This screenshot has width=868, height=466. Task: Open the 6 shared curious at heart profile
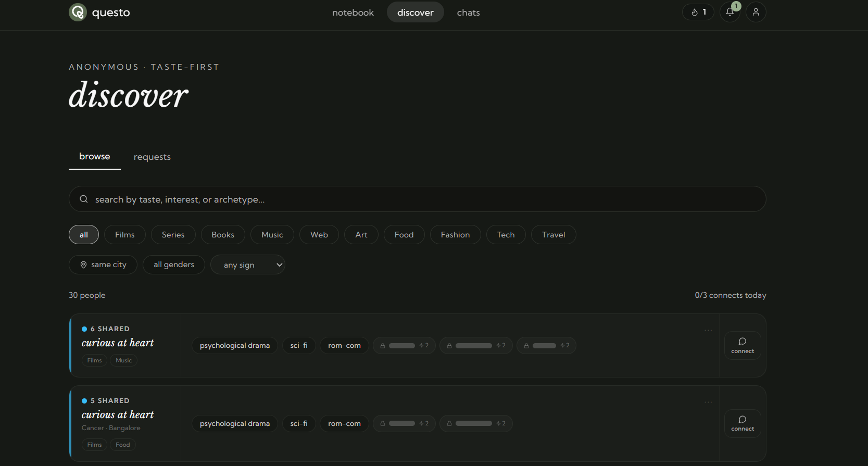[x=118, y=343]
